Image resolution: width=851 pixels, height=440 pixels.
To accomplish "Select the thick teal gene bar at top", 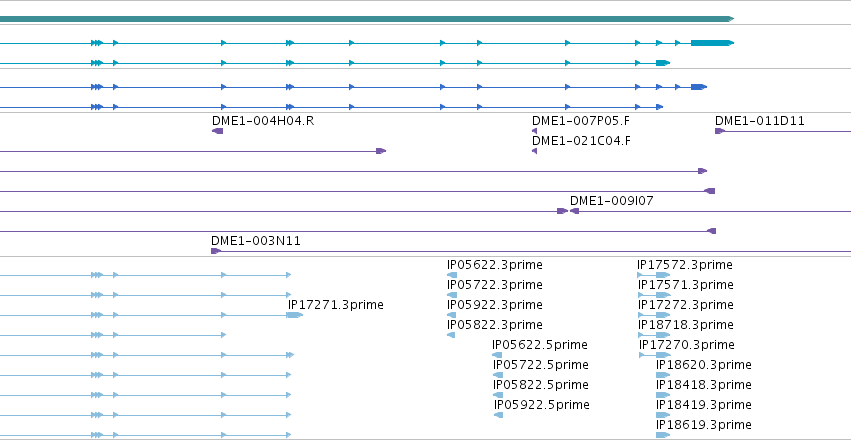I will (x=367, y=19).
